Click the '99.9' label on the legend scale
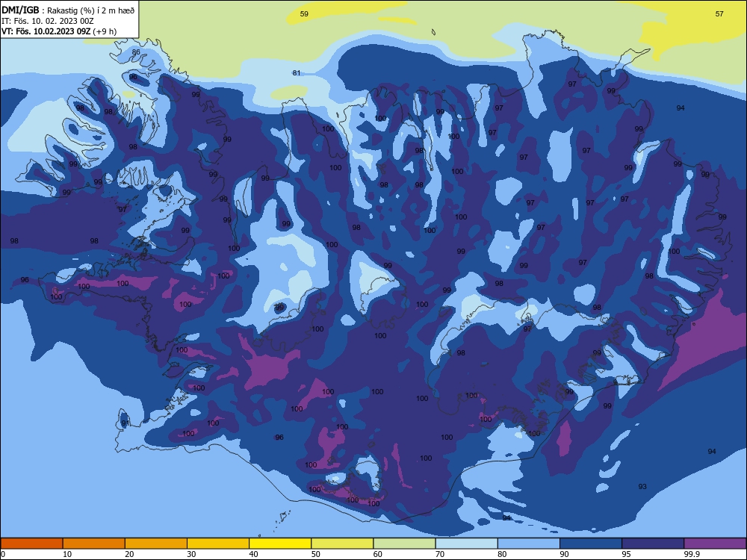 click(x=691, y=554)
